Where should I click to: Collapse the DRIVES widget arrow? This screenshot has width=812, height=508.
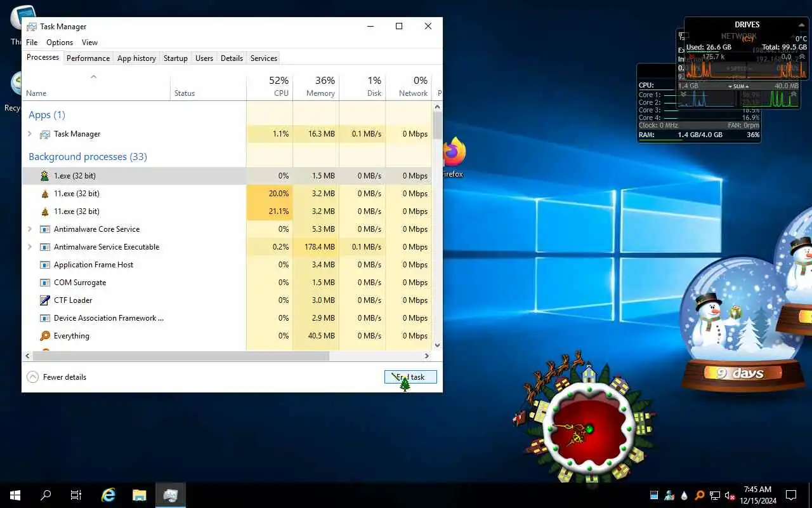pyautogui.click(x=802, y=25)
